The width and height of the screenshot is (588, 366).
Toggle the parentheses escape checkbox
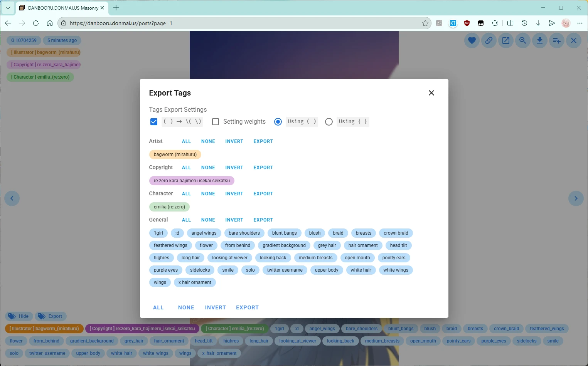pos(154,122)
